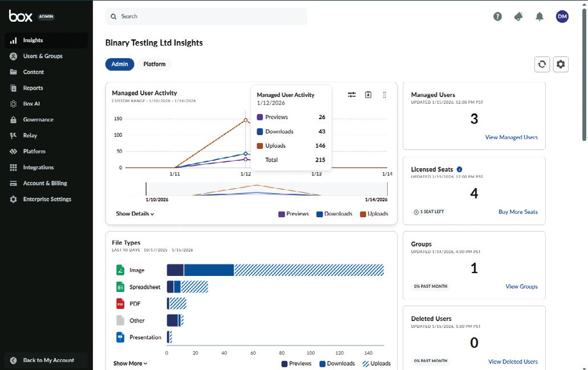This screenshot has height=370, width=588.
Task: Click Managed User Activity drag handle
Action: tap(384, 95)
